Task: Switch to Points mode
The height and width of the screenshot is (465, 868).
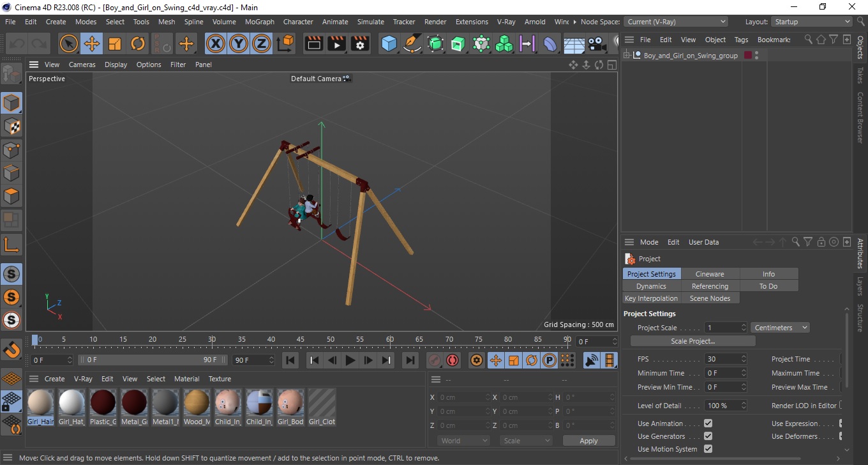Action: [11, 149]
